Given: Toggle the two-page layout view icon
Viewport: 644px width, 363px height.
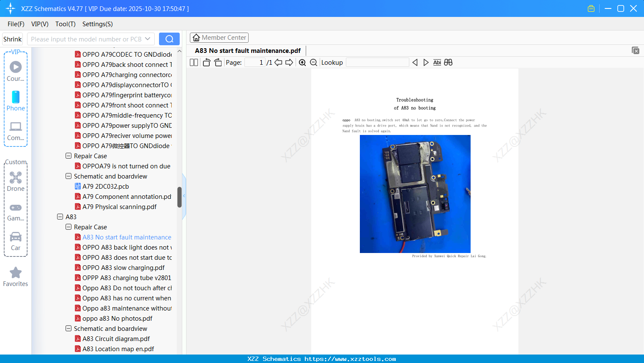Looking at the screenshot, I should pos(194,63).
